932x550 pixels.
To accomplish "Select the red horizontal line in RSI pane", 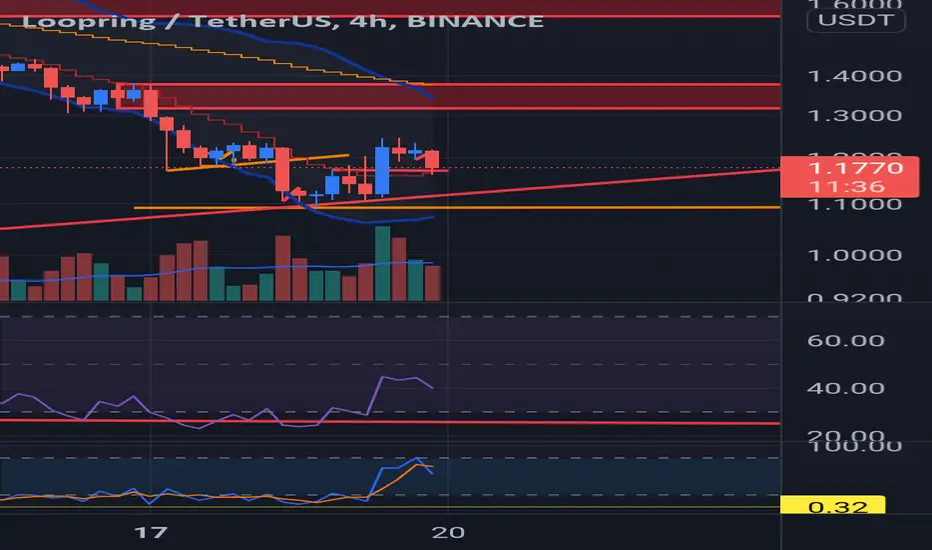I will [390, 422].
